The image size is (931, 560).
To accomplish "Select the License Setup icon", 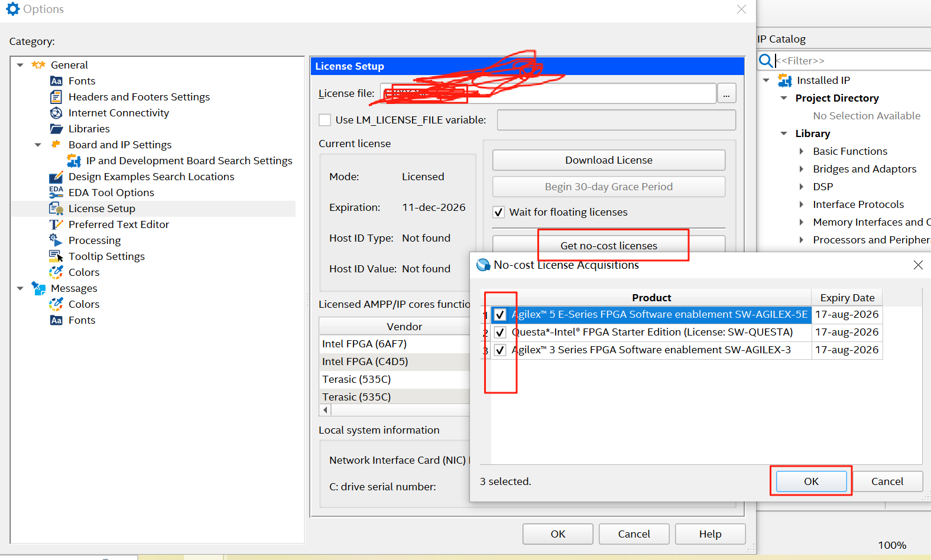I will point(56,209).
